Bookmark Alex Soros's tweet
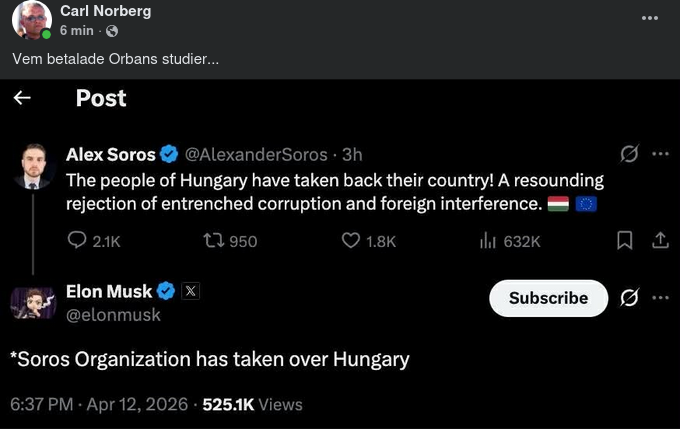 [x=625, y=240]
